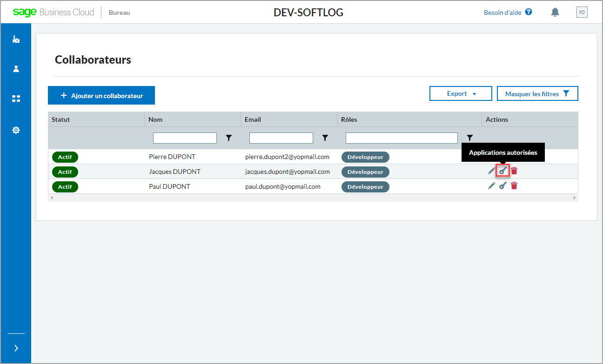Open the PD user avatar menu
Screen dimensions: 603x364
pyautogui.click(x=582, y=12)
